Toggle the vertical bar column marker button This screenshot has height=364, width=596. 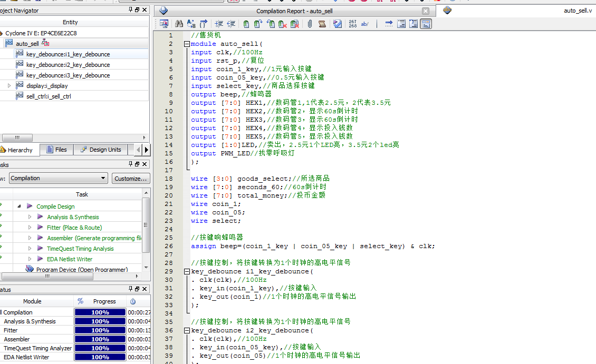point(377,24)
